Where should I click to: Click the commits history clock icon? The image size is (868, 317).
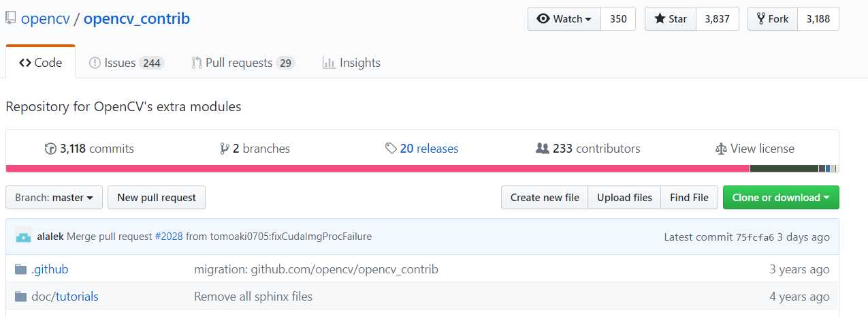[50, 149]
